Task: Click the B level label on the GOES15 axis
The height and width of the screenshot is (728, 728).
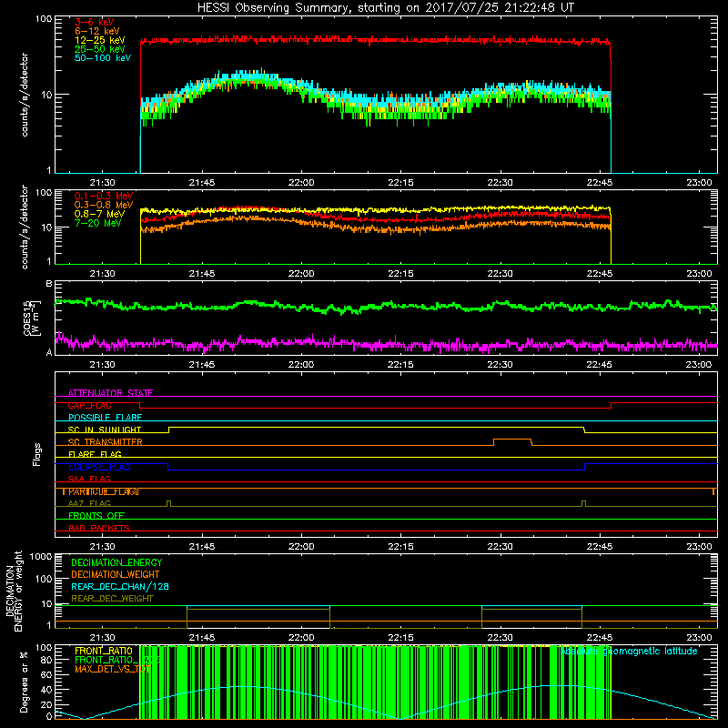Action: (49, 284)
